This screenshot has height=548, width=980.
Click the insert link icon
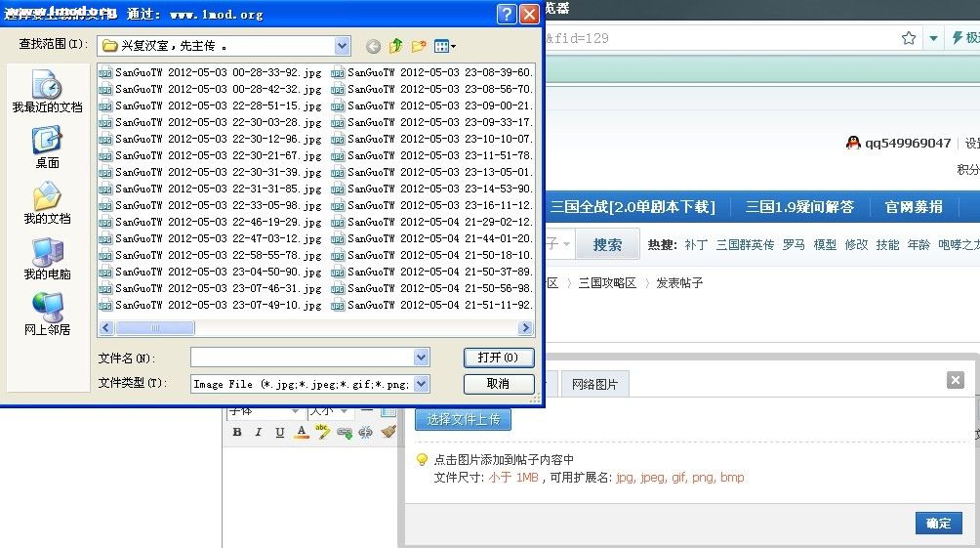(x=344, y=432)
